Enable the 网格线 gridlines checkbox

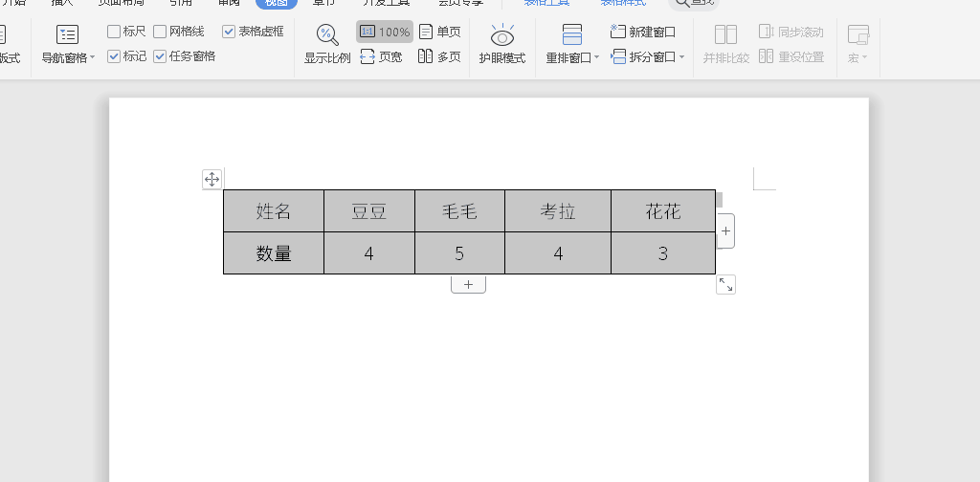click(x=160, y=32)
